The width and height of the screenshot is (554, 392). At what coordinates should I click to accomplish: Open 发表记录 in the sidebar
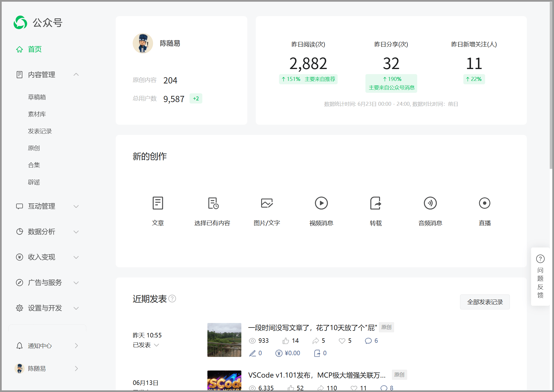tap(40, 131)
